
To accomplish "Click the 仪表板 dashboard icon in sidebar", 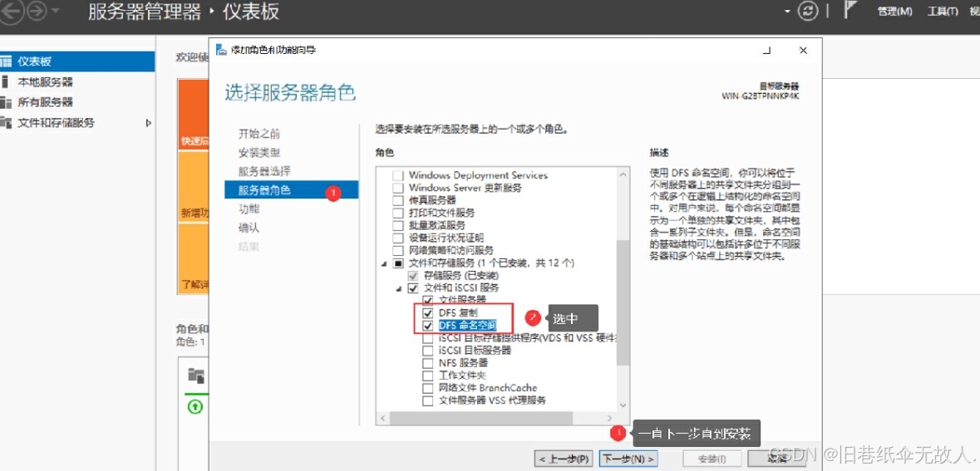I will pyautogui.click(x=6, y=61).
